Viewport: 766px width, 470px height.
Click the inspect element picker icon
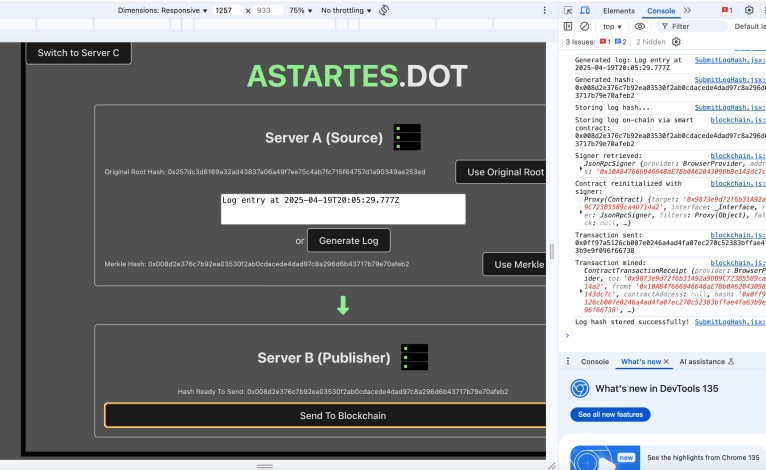(569, 10)
